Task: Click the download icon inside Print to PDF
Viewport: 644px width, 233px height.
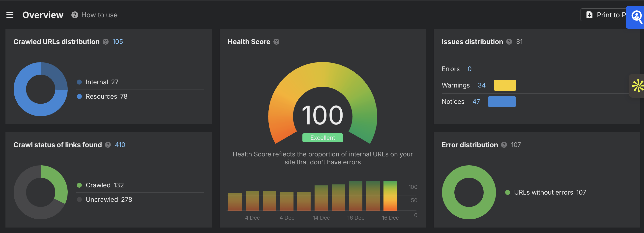Action: 589,15
